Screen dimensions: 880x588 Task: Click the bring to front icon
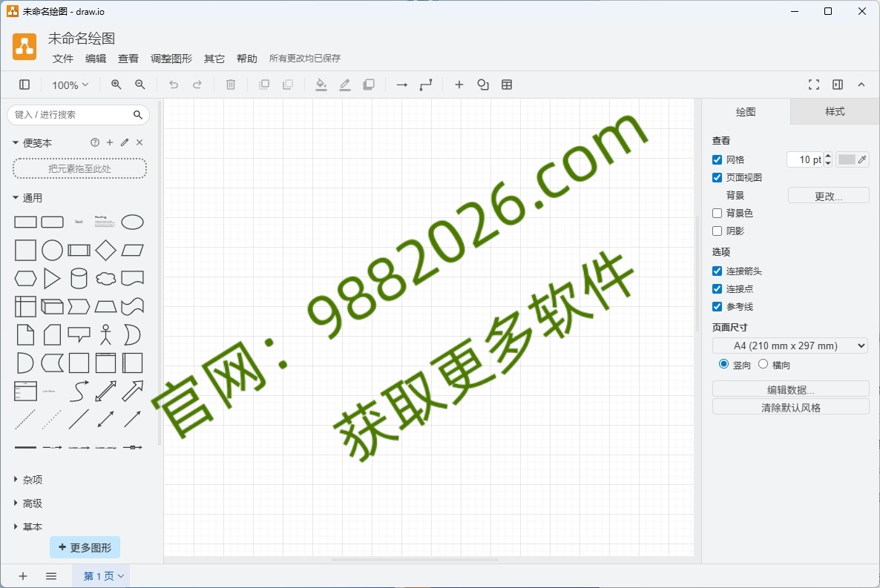point(263,85)
